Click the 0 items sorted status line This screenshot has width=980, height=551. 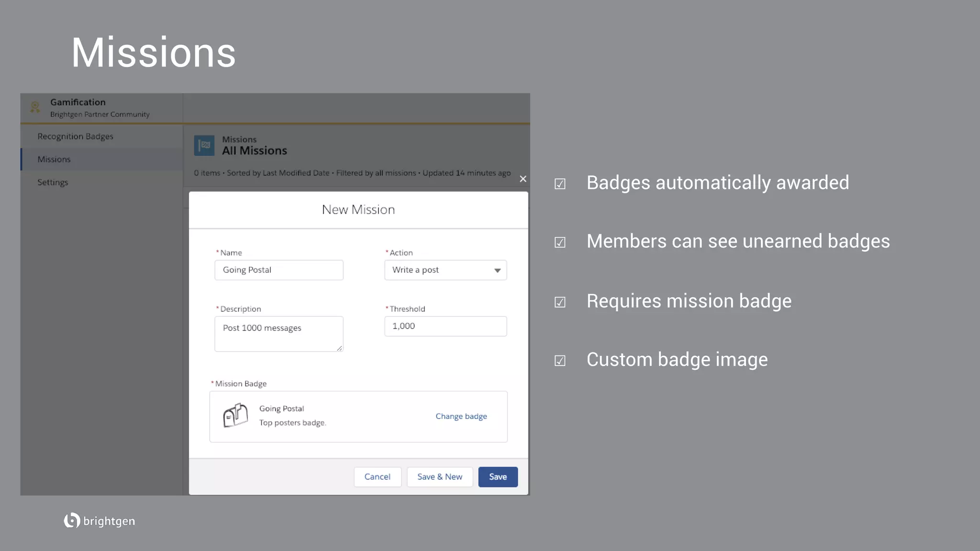pyautogui.click(x=352, y=173)
